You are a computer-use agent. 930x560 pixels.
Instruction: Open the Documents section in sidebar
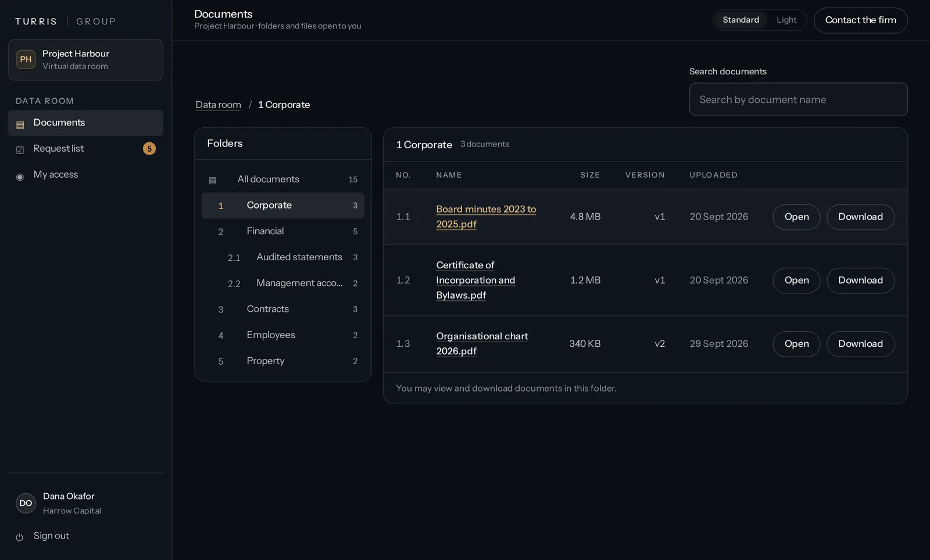86,123
